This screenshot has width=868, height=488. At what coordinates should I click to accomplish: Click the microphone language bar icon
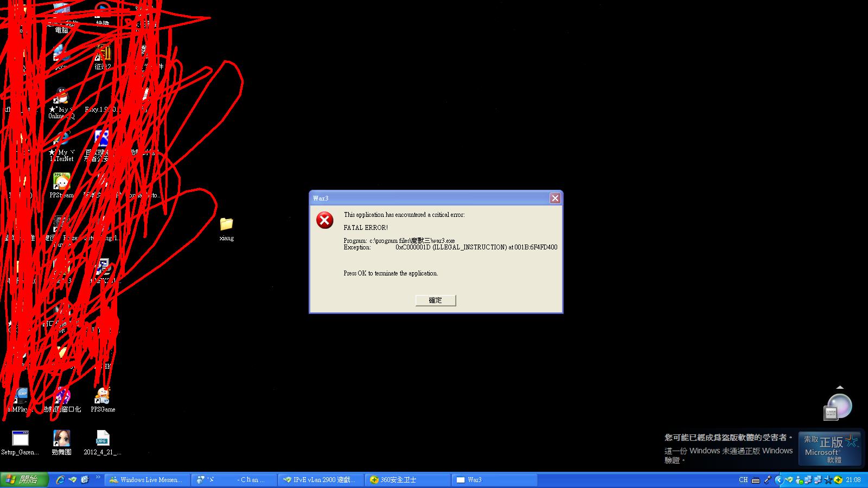768,480
